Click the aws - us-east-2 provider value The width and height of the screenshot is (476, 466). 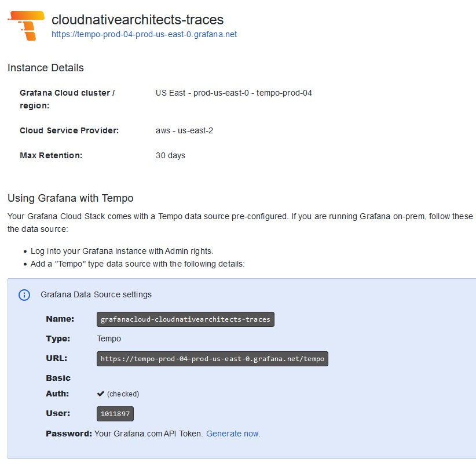185,130
